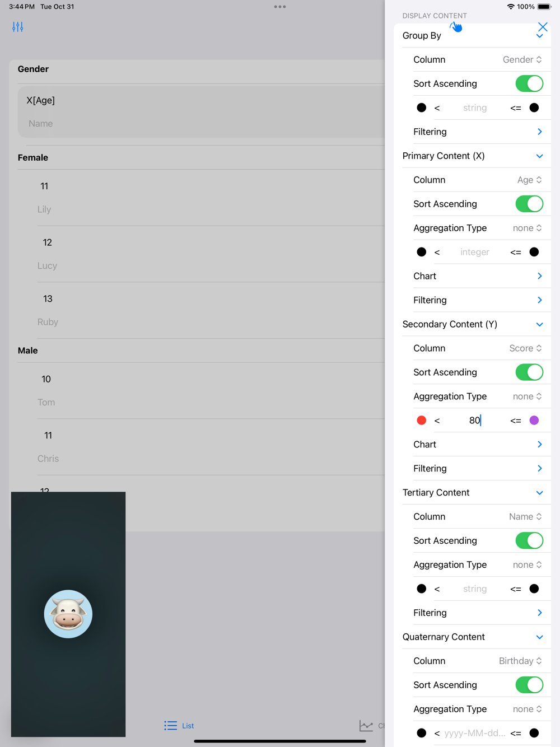Switch to the List tab
Image resolution: width=560 pixels, height=747 pixels.
179,726
